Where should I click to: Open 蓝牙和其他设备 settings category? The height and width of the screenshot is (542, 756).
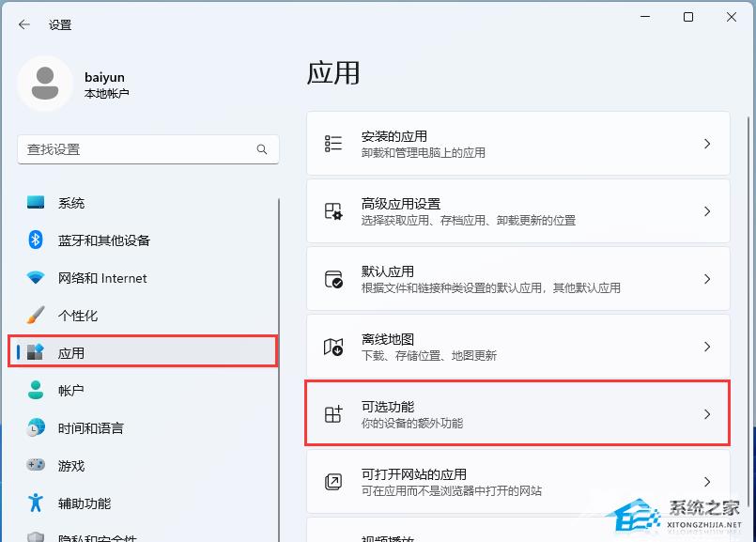tap(143, 240)
